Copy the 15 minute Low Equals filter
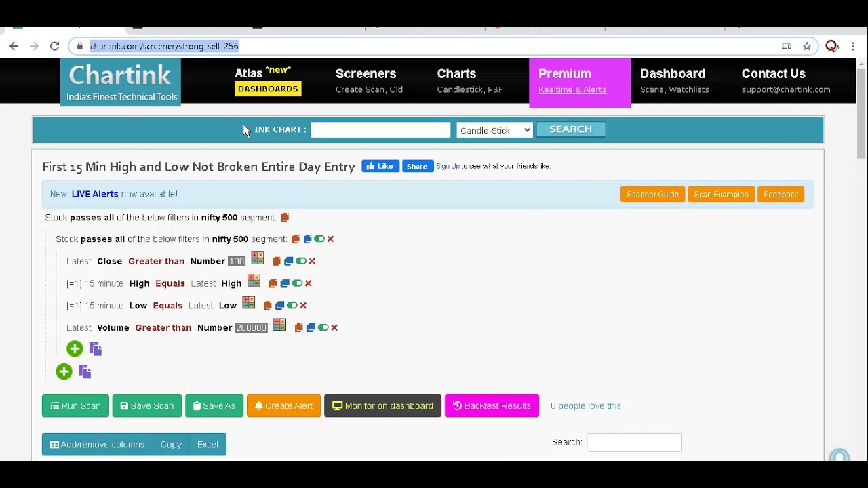Viewport: 868px width, 488px height. [268, 306]
